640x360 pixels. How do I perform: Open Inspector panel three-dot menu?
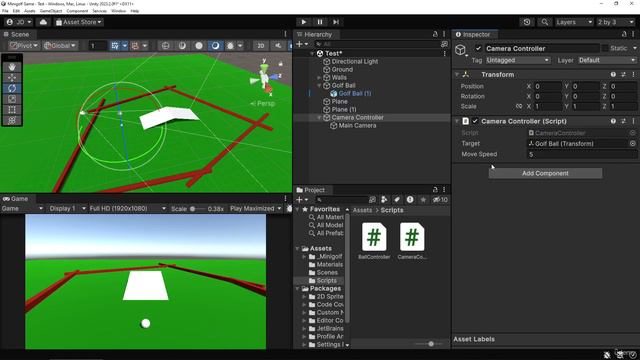[x=633, y=34]
